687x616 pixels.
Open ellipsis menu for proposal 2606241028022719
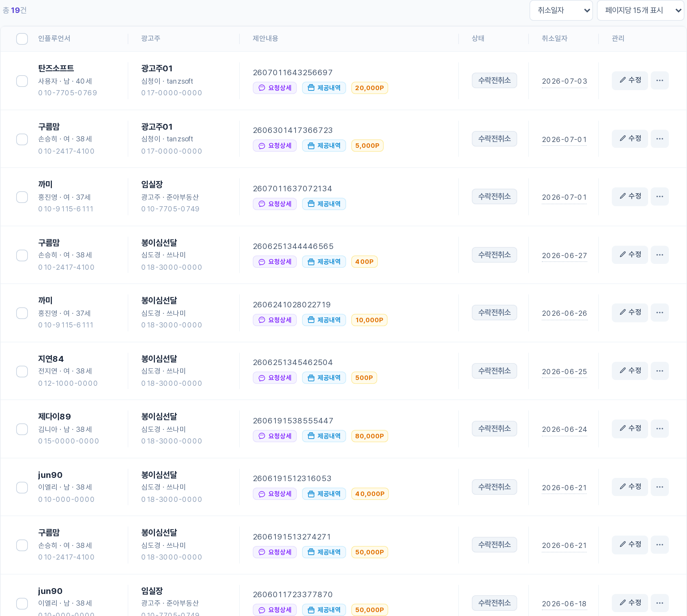659,313
